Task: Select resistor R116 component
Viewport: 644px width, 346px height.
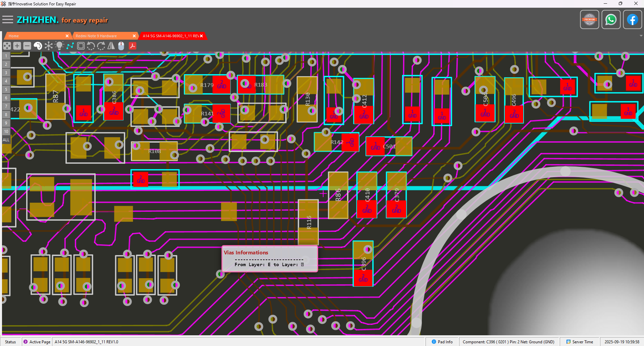Action: [308, 222]
